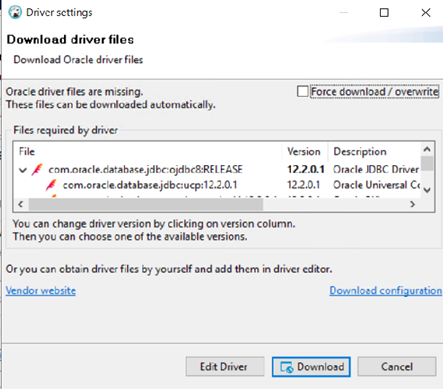The height and width of the screenshot is (389, 443).
Task: Click the Edit Driver button
Action: pos(225,367)
